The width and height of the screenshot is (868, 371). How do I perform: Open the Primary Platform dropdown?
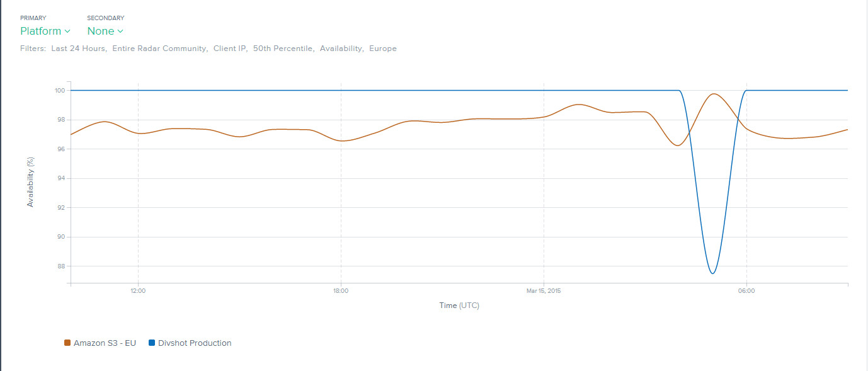pos(45,31)
